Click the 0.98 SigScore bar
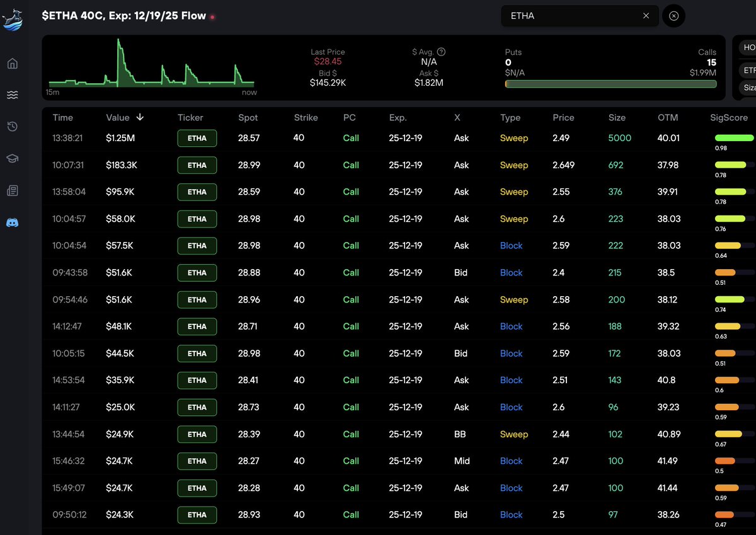 735,137
